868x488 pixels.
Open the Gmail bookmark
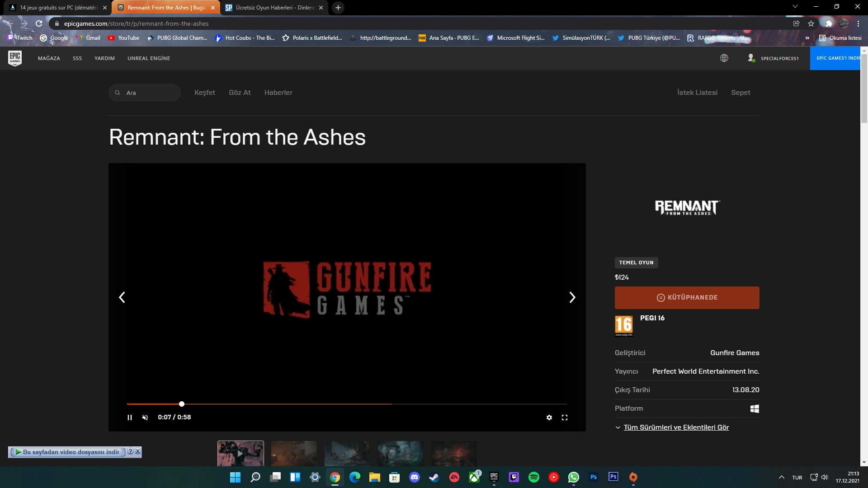pyautogui.click(x=88, y=38)
